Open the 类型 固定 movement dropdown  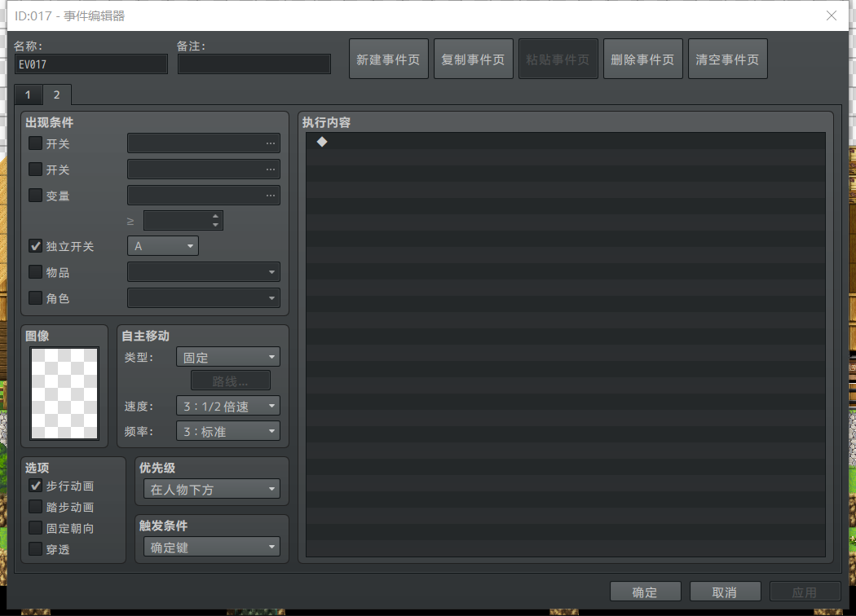(228, 358)
